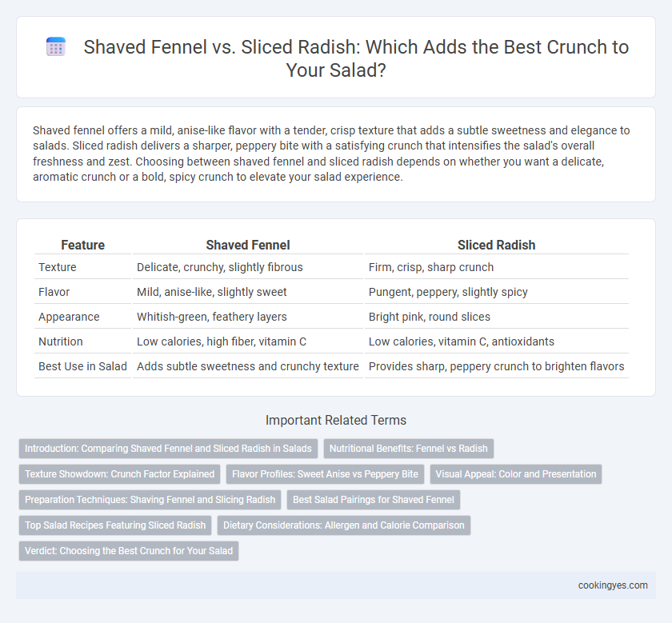Select Flavor Profiles: Sweet Anise vs Peppery Bite
672x623 pixels.
pyautogui.click(x=325, y=474)
